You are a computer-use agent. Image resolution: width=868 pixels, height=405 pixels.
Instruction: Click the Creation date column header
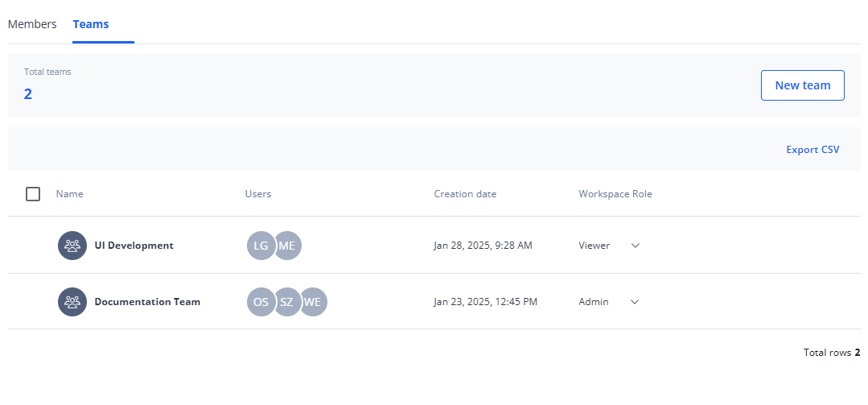(465, 194)
